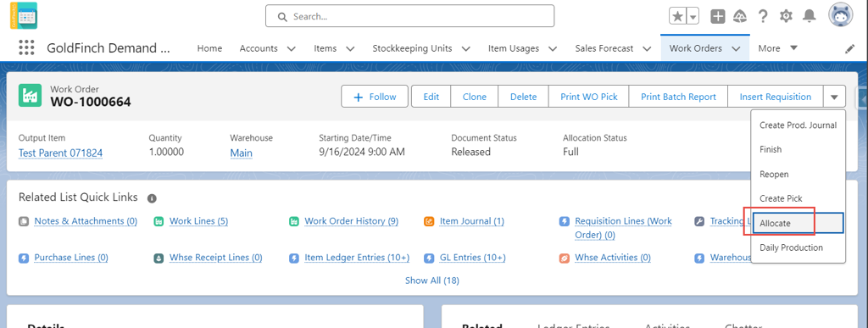This screenshot has height=328, width=868.
Task: Click the Insert Requisition button
Action: 776,97
